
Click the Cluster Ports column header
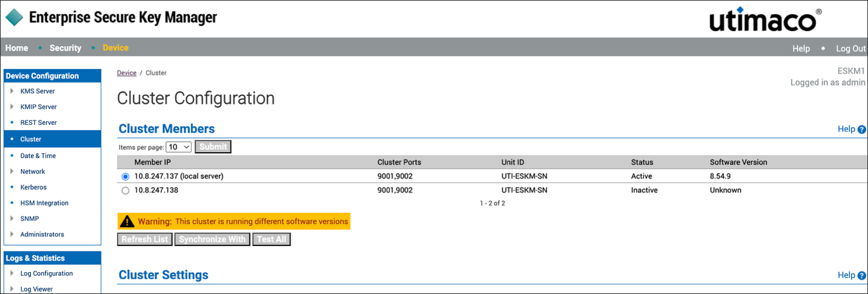click(x=399, y=162)
